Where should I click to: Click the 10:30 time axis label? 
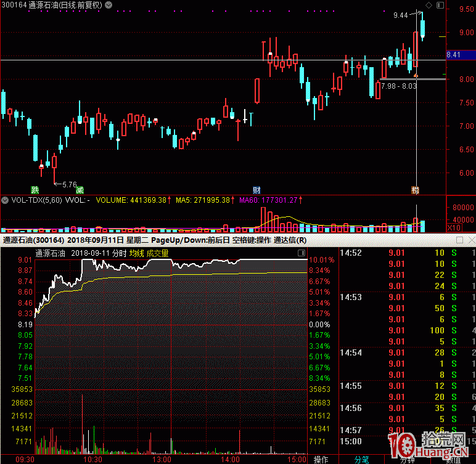(92, 460)
